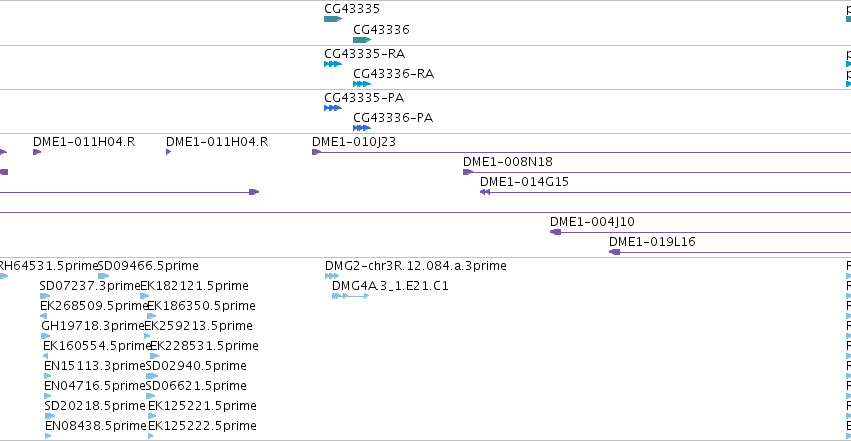Image resolution: width=851 pixels, height=441 pixels.
Task: Select the DME1-019L16 BAC end marker
Action: tap(614, 252)
